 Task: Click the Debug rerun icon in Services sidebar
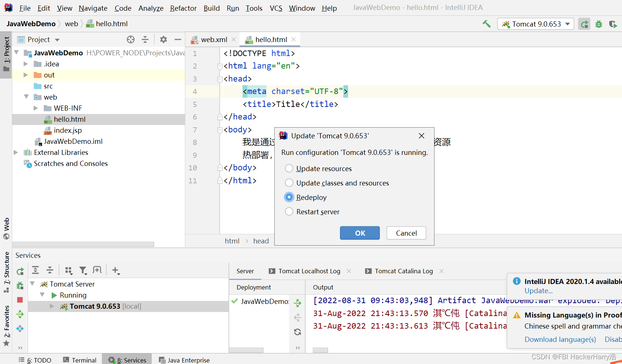[20, 285]
